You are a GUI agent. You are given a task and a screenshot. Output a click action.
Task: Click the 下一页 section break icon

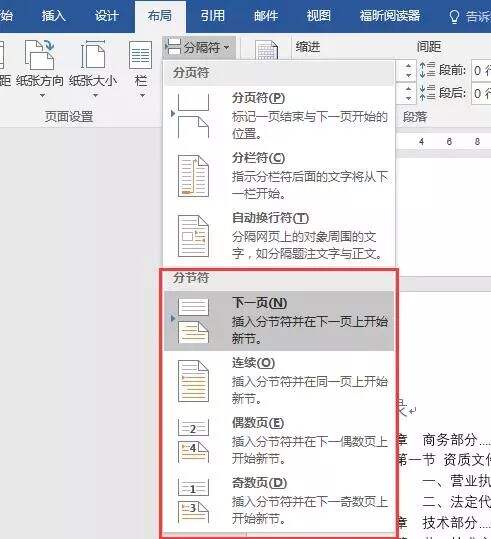tap(193, 321)
